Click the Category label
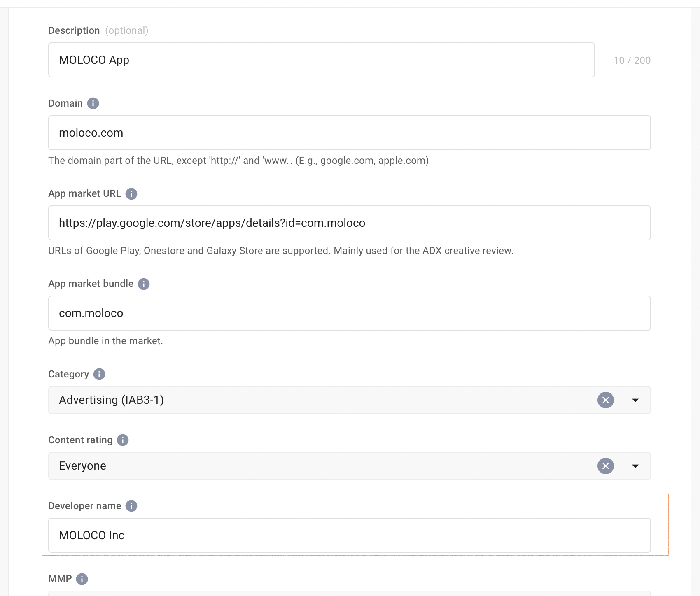Image resolution: width=700 pixels, height=596 pixels. tap(69, 374)
